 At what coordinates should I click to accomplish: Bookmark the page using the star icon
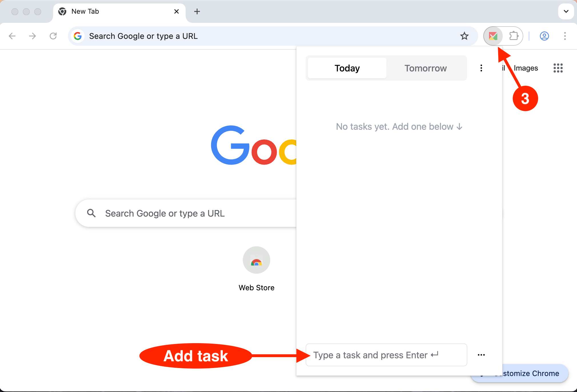point(464,36)
